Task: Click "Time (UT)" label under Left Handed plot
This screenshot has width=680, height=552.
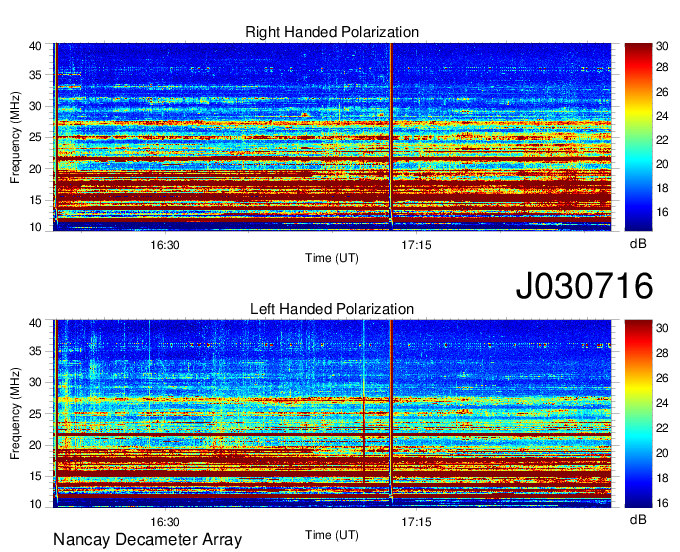Action: tap(332, 535)
